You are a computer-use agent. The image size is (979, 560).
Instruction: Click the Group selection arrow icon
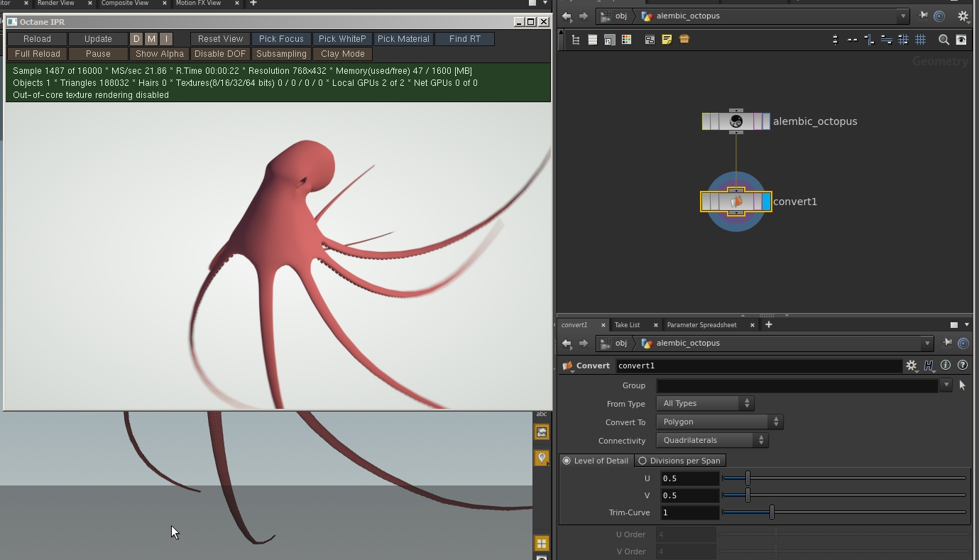963,385
